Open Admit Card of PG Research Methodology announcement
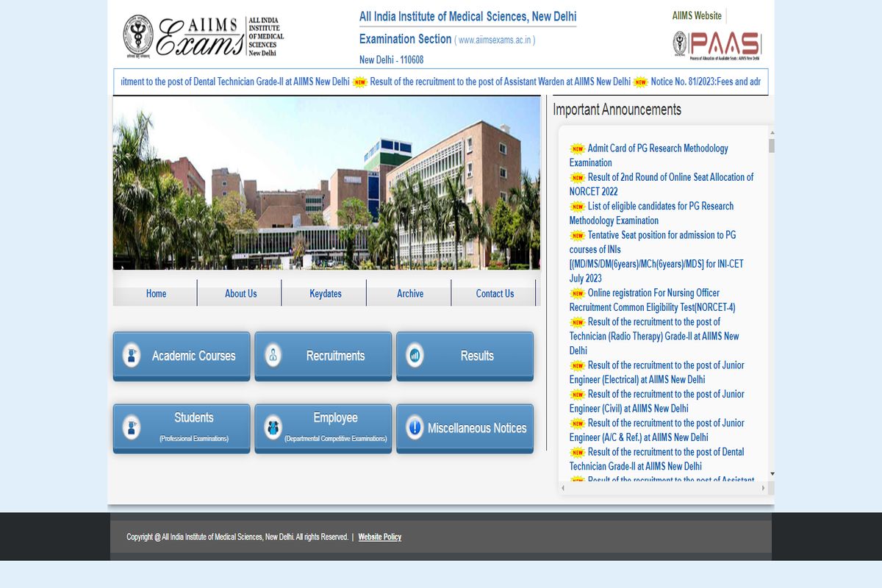Image resolution: width=882 pixels, height=588 pixels. tap(657, 148)
